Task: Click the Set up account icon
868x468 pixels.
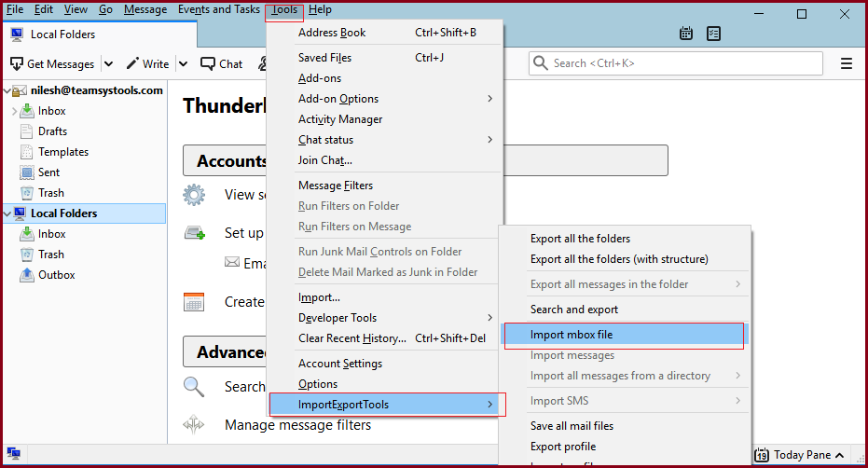Action: point(195,233)
